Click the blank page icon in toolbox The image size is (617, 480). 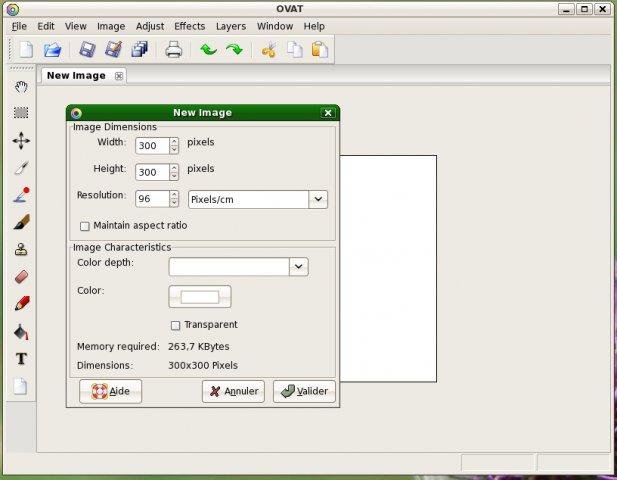(x=20, y=386)
